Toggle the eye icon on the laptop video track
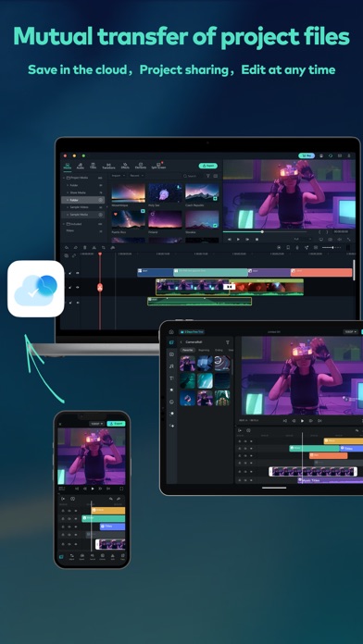The image size is (363, 644). click(78, 288)
